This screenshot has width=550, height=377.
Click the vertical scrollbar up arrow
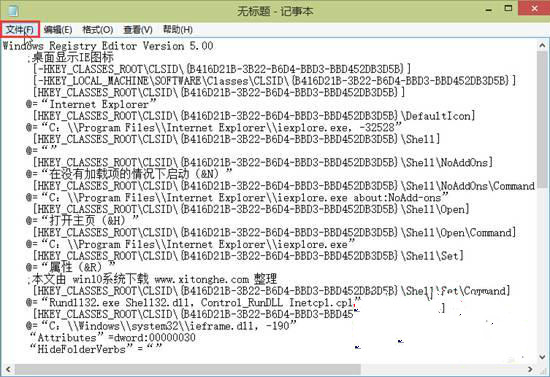(542, 45)
